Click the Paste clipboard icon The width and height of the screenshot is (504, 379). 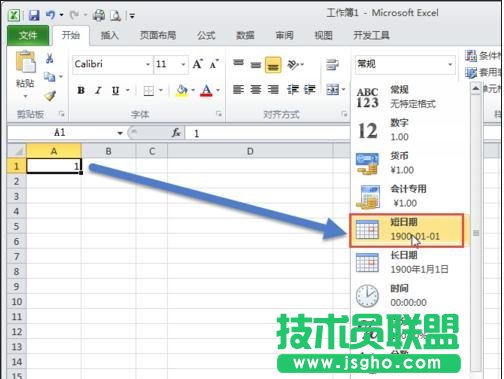pyautogui.click(x=25, y=62)
